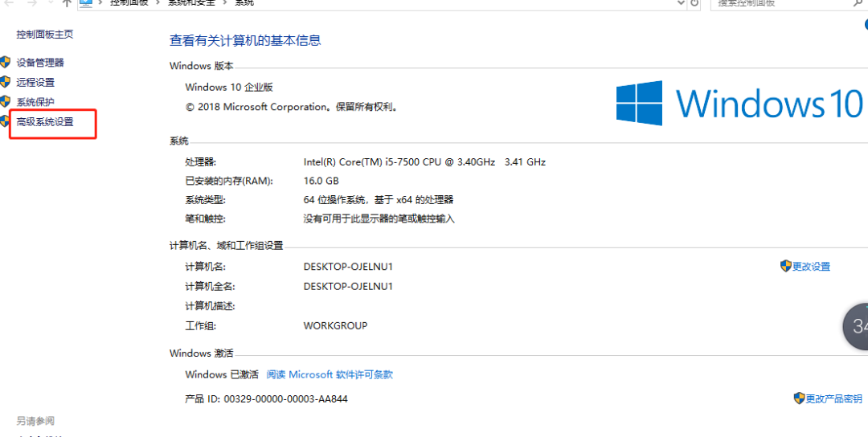Go to 控制面板主页
The width and height of the screenshot is (868, 437).
point(45,35)
